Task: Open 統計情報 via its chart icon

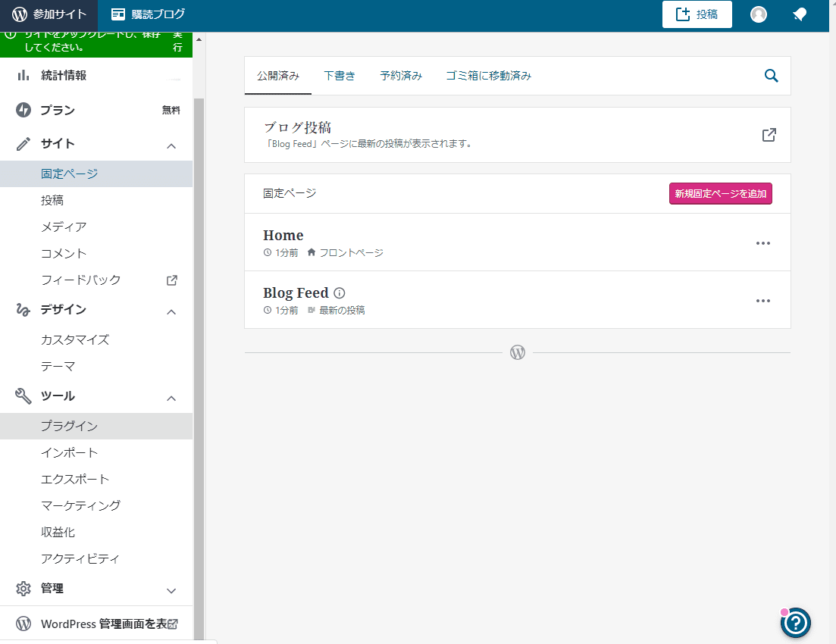Action: click(23, 75)
